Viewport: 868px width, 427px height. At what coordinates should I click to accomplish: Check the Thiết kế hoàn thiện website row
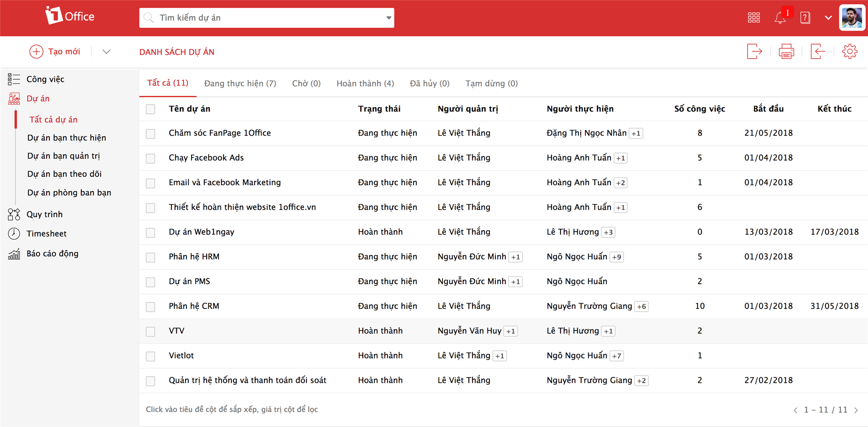click(x=150, y=208)
